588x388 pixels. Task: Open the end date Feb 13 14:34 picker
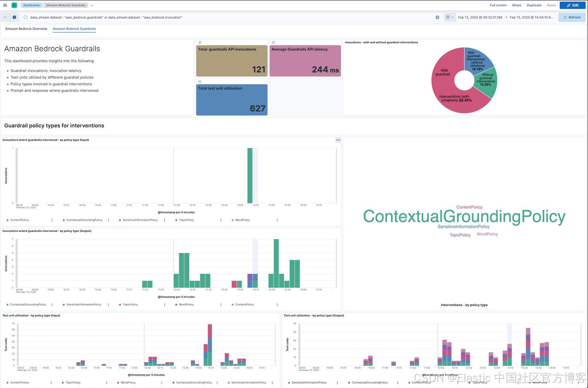(531, 17)
